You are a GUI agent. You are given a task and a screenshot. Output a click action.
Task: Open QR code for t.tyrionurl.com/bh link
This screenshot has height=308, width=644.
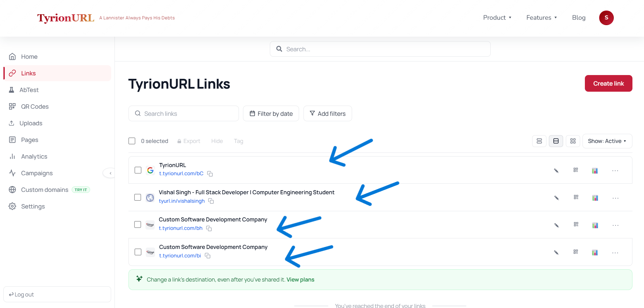(x=576, y=224)
